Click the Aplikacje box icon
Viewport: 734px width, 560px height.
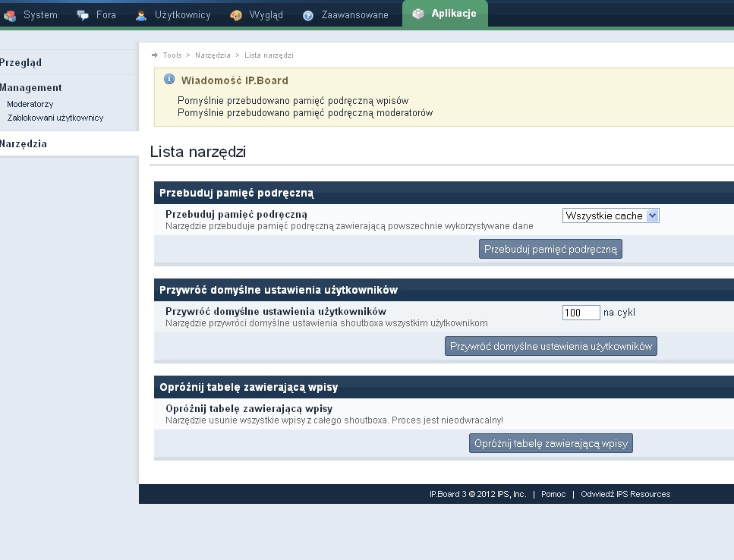pyautogui.click(x=418, y=14)
